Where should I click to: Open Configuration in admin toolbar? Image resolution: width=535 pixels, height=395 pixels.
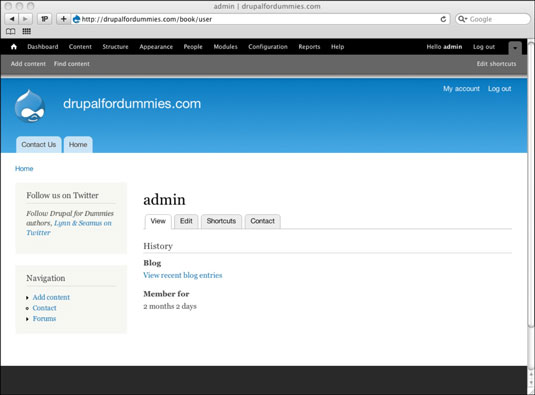click(268, 47)
